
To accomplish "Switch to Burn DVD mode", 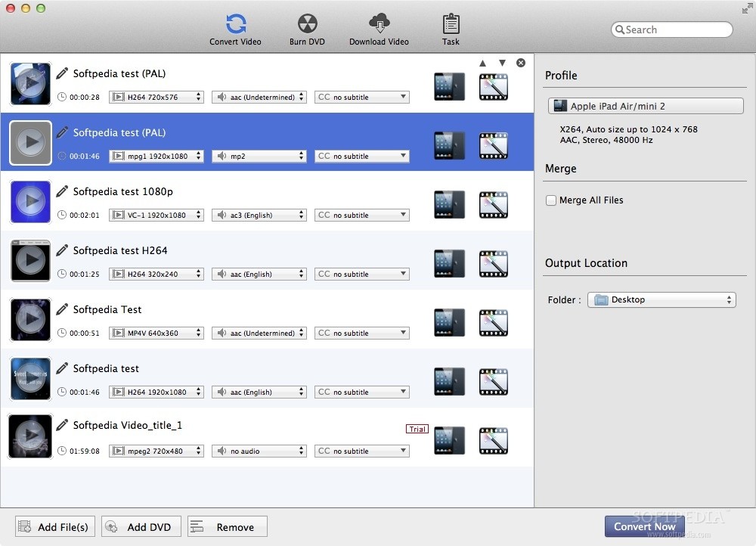I will 307,28.
